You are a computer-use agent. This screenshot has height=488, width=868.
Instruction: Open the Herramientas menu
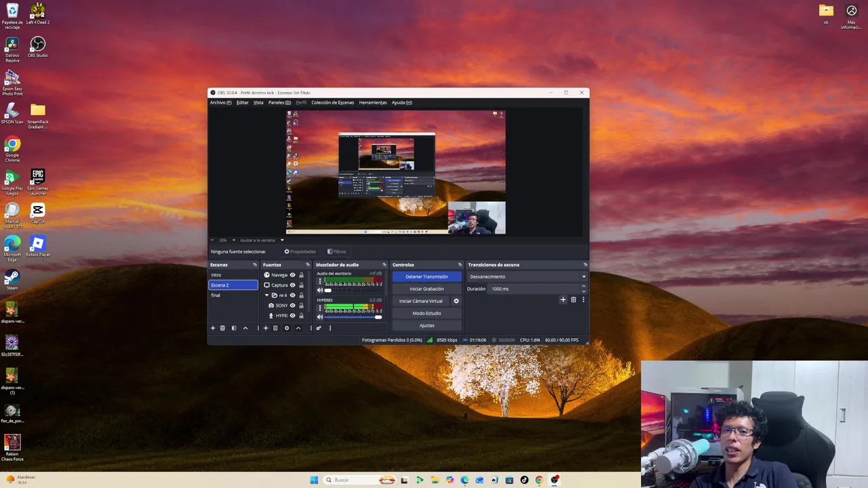click(x=373, y=102)
